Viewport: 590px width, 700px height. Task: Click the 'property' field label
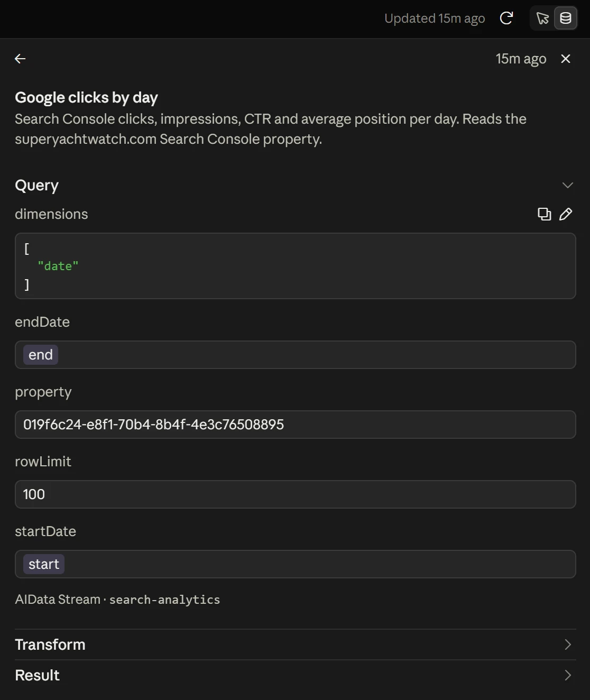(43, 392)
